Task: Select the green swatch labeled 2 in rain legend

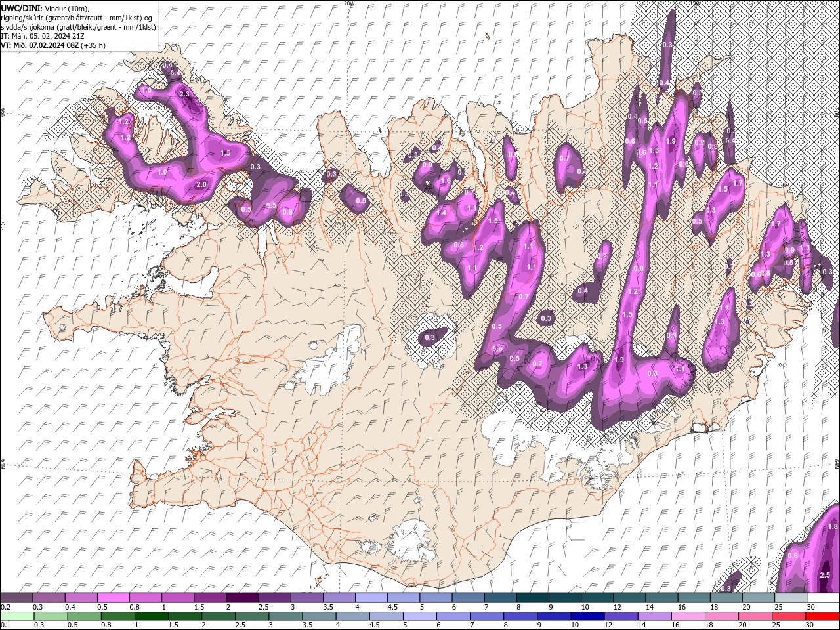Action: [219, 616]
